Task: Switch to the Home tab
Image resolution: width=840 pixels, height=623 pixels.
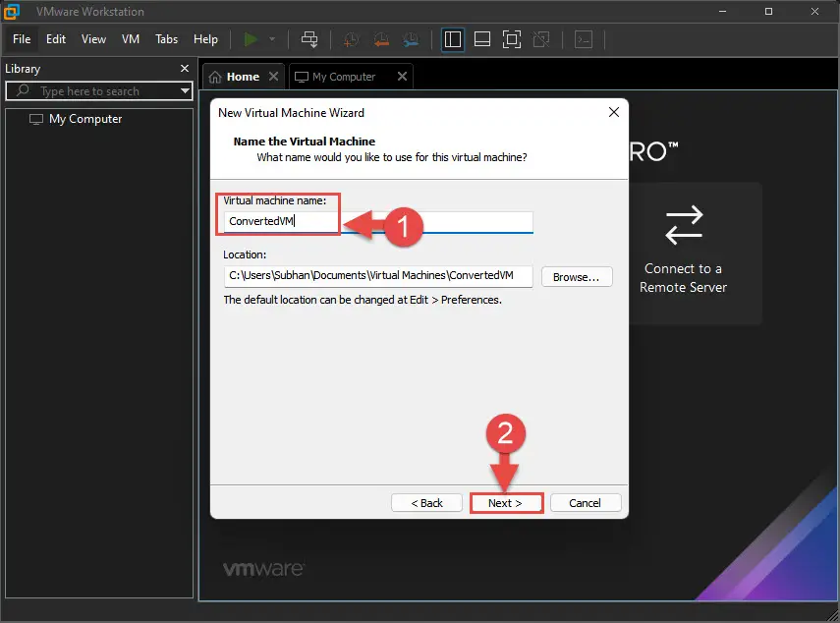Action: pos(243,77)
